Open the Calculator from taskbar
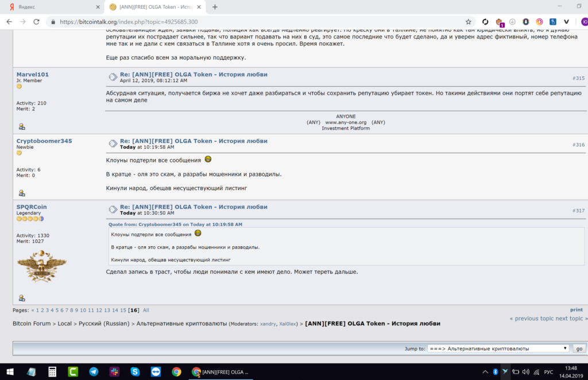Viewport: 588px width, 380px height. tap(52, 372)
